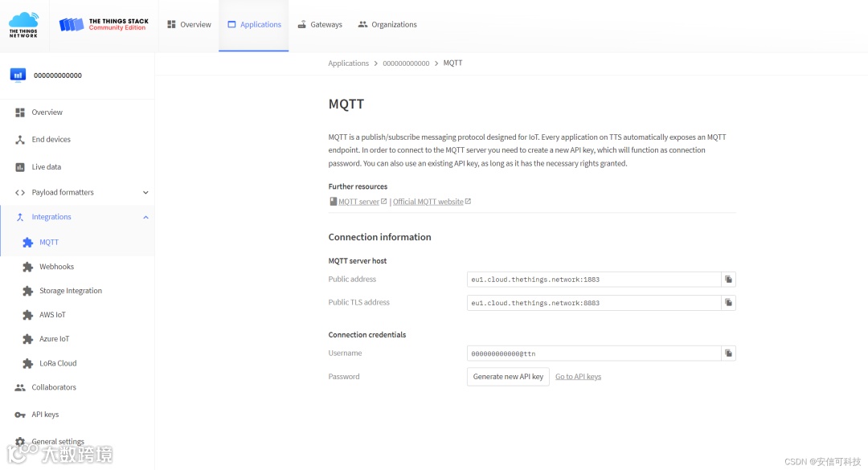Click the API keys key icon

[20, 415]
